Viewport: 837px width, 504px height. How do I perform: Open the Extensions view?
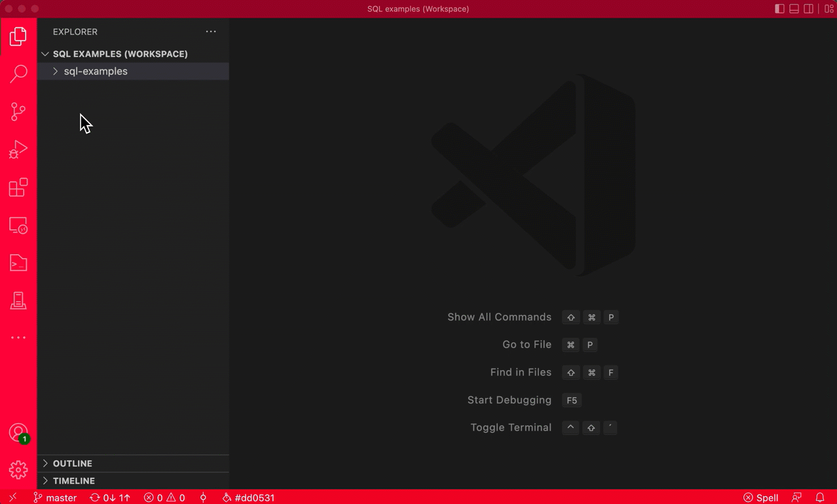pos(18,187)
